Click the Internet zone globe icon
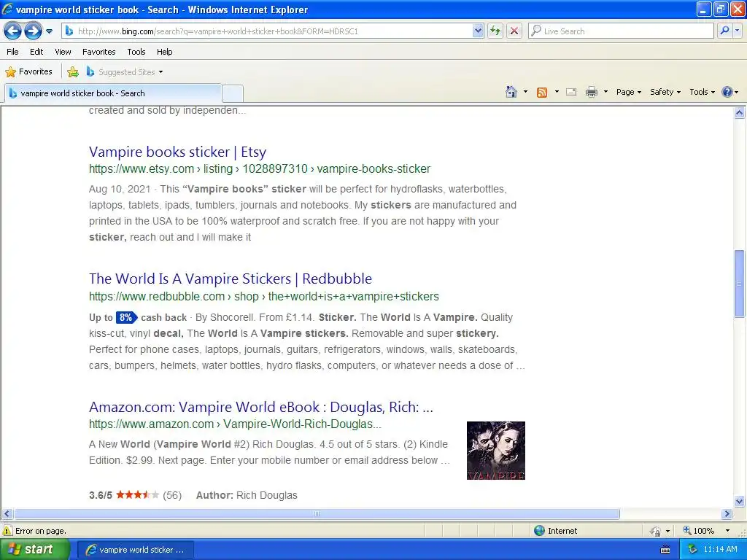The width and height of the screenshot is (747, 560). (539, 531)
